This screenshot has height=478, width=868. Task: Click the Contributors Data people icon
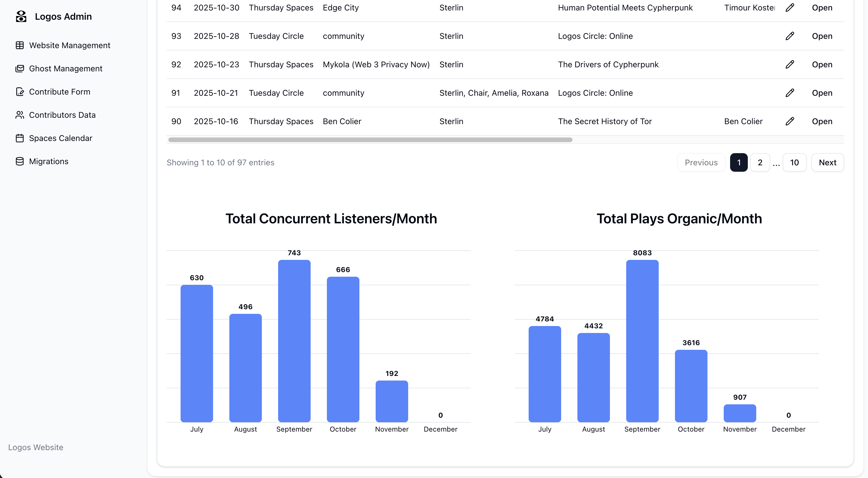click(x=19, y=115)
